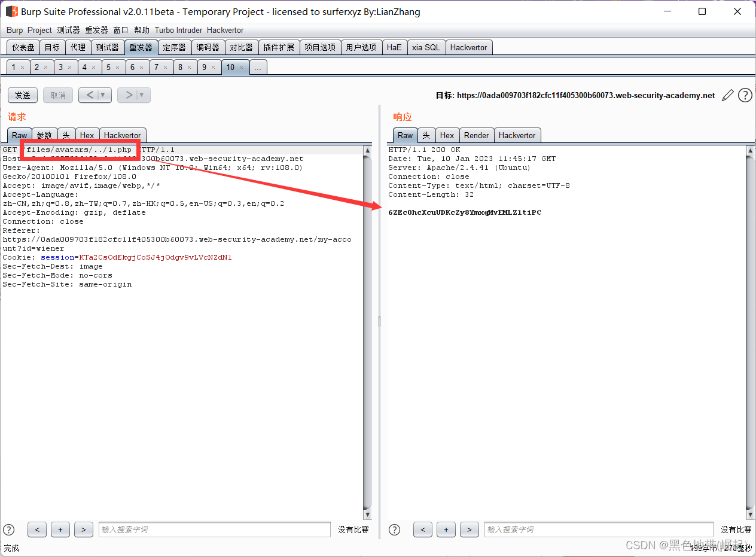The width and height of the screenshot is (756, 557).
Task: Open the Hackvertor main tab
Action: [469, 47]
